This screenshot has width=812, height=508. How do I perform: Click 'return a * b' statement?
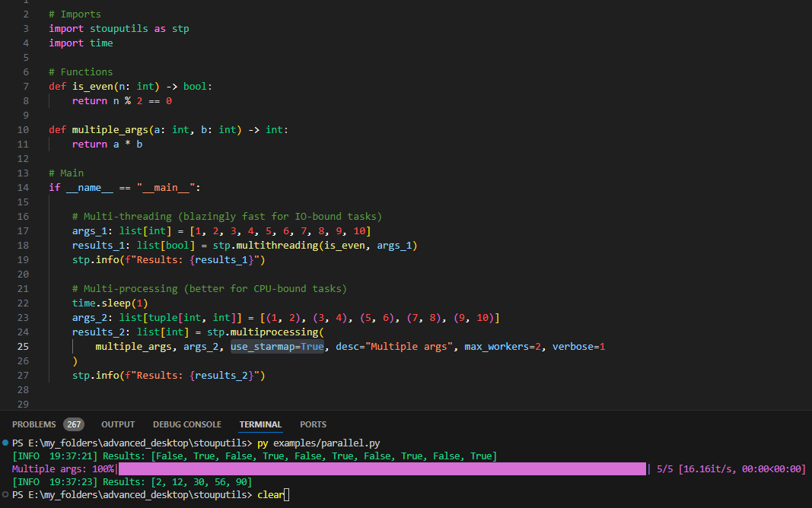click(107, 144)
